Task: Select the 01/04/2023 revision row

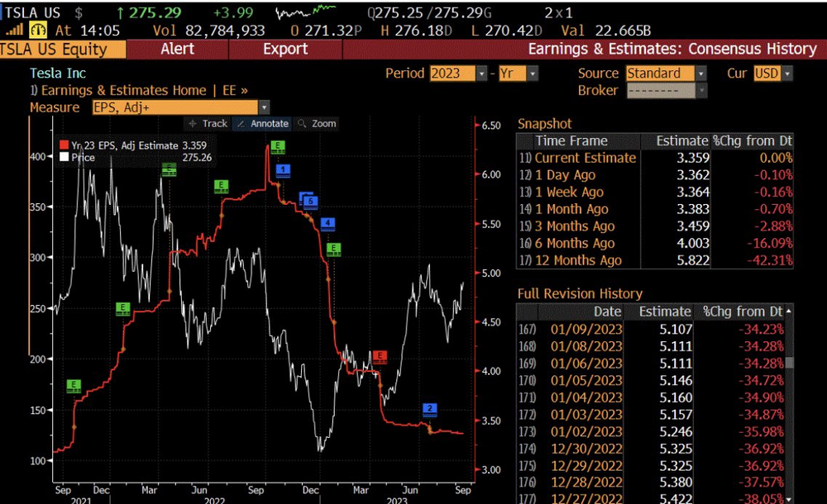Action: (651, 397)
